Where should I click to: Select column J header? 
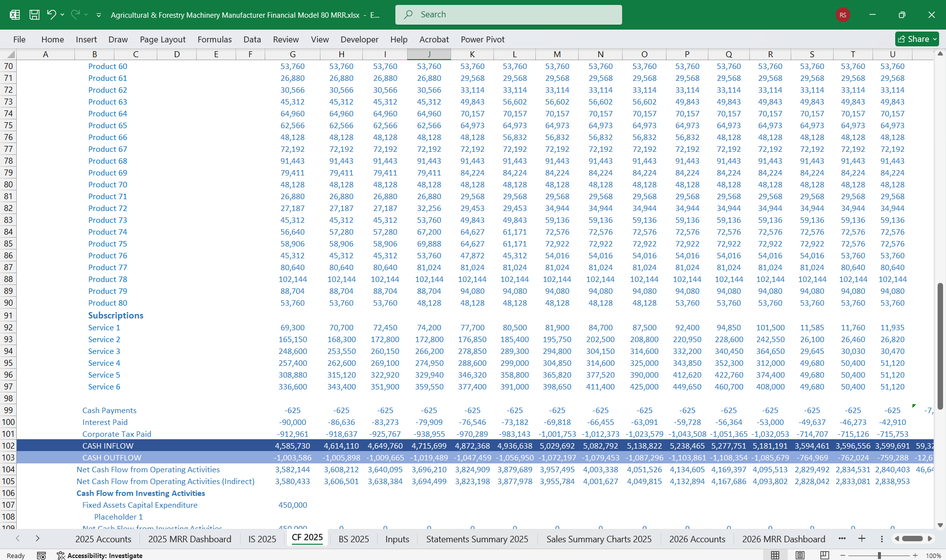pyautogui.click(x=429, y=54)
